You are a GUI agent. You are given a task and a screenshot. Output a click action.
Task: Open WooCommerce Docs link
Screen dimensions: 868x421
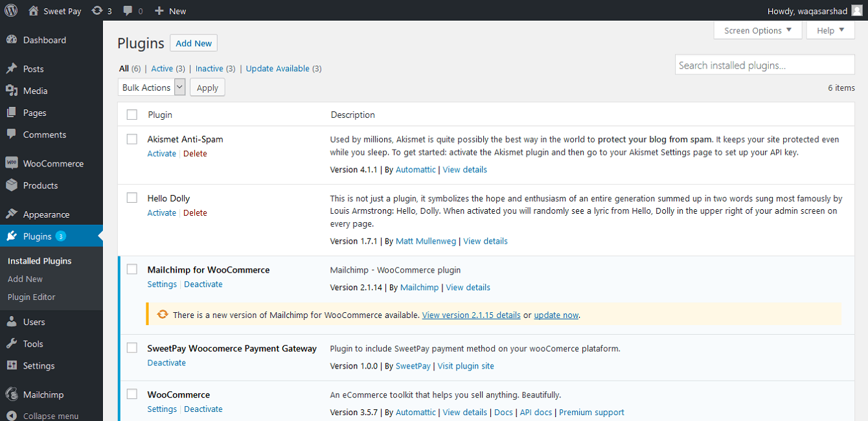pos(503,412)
